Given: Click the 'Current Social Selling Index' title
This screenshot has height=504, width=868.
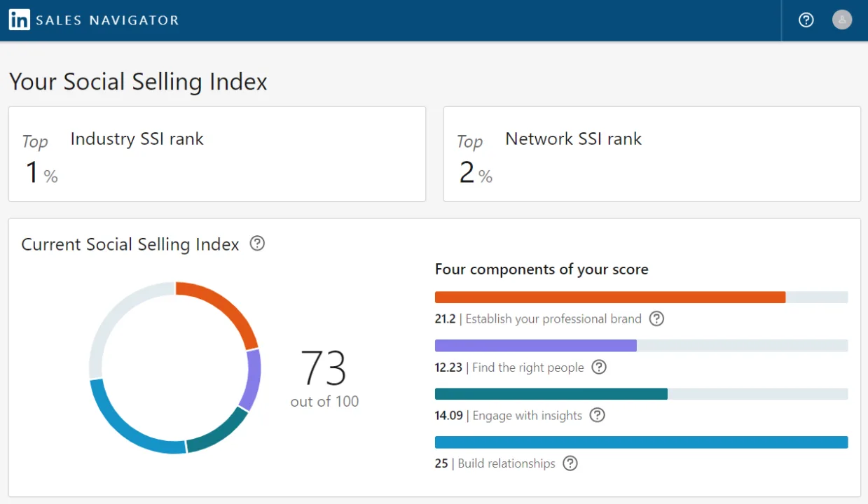Looking at the screenshot, I should (130, 244).
